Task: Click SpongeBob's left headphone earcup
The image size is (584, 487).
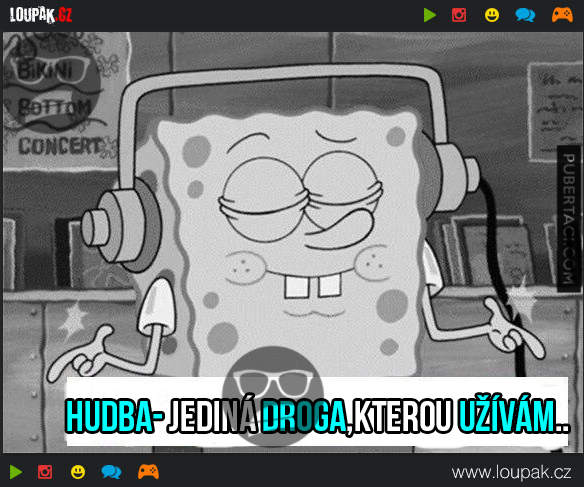Action: click(121, 228)
